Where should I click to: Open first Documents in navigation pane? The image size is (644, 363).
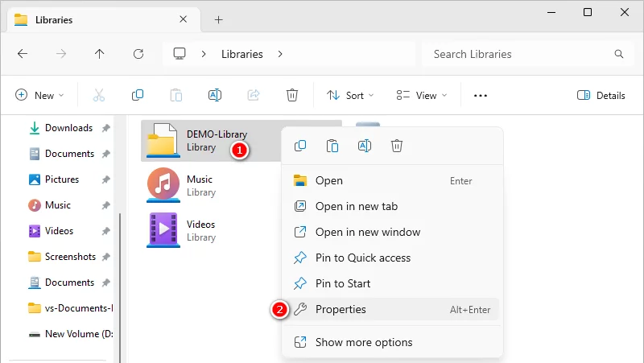pyautogui.click(x=69, y=154)
